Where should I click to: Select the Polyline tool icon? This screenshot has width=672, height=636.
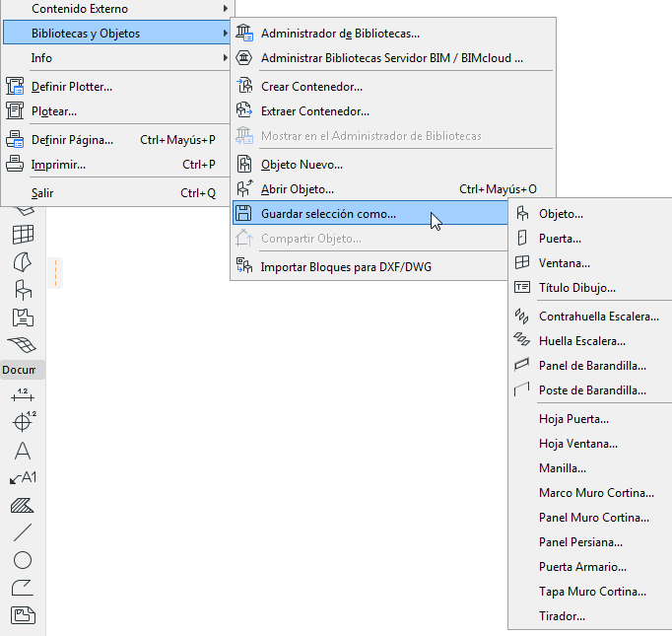23,588
